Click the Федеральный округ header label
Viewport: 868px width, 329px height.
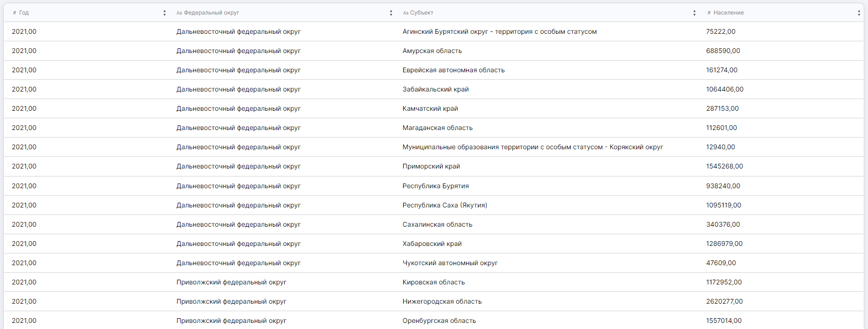click(x=211, y=13)
